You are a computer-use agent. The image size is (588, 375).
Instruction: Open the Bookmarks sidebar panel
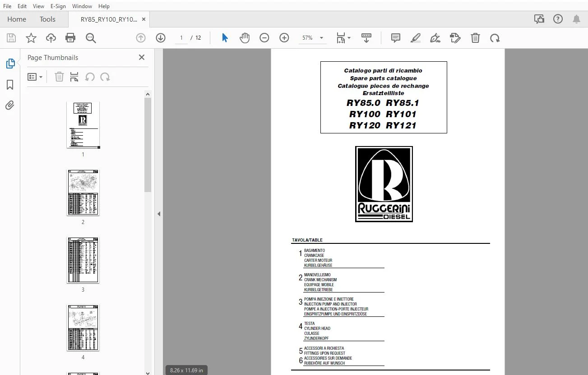10,85
